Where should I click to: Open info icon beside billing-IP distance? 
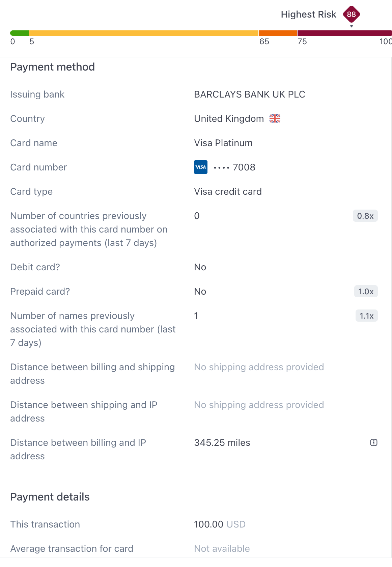(x=373, y=442)
